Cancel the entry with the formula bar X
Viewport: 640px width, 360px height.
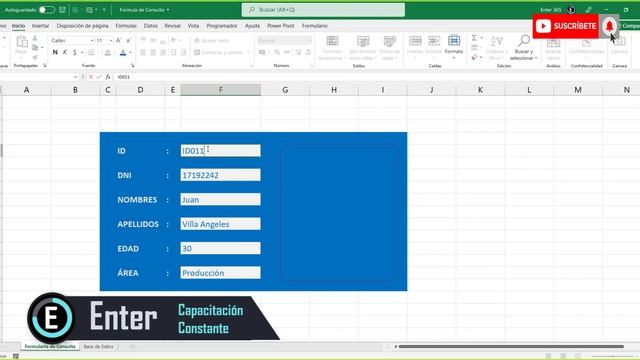click(x=91, y=77)
